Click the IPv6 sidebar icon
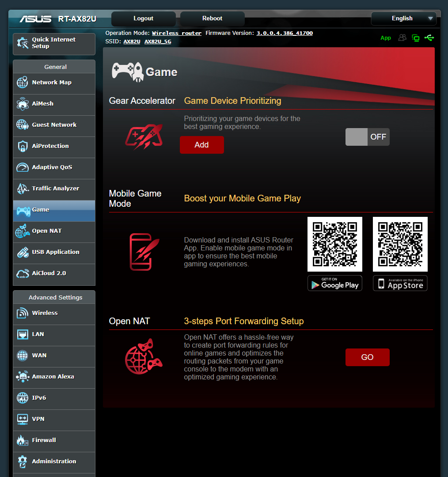 [23, 398]
